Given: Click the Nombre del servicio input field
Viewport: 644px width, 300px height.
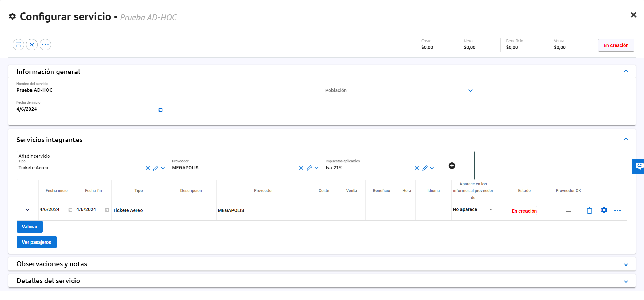Looking at the screenshot, I should click(x=167, y=90).
